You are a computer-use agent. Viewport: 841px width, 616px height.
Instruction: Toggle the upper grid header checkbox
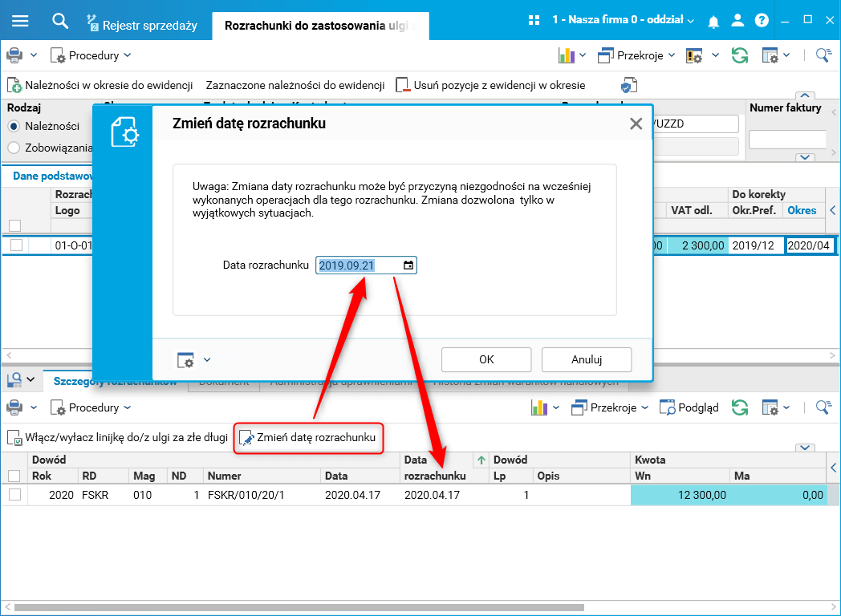tap(15, 225)
